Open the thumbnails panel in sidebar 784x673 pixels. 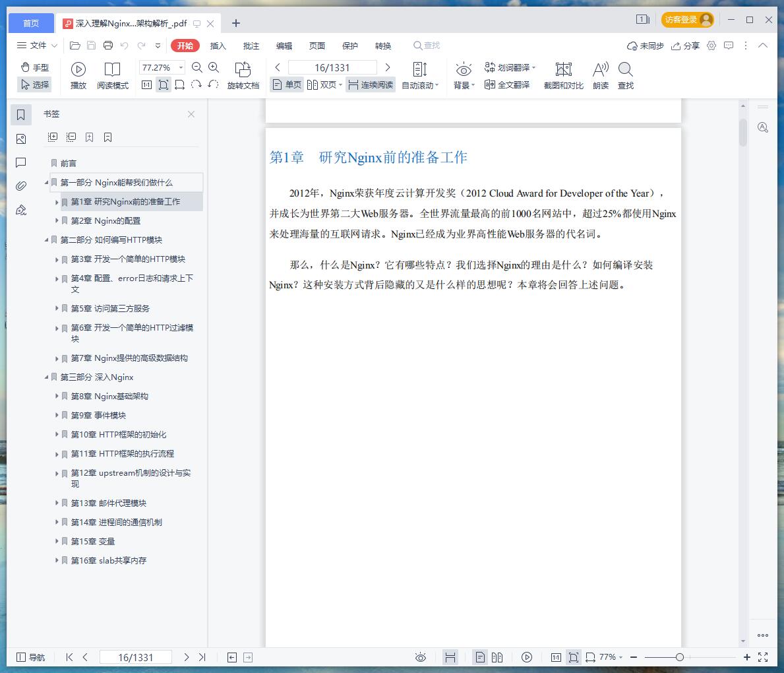point(21,139)
